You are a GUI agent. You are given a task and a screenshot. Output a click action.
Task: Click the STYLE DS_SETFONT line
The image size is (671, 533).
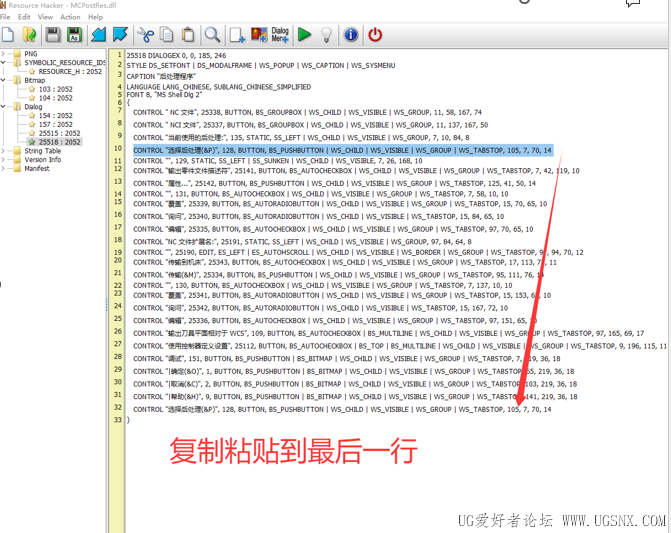261,65
